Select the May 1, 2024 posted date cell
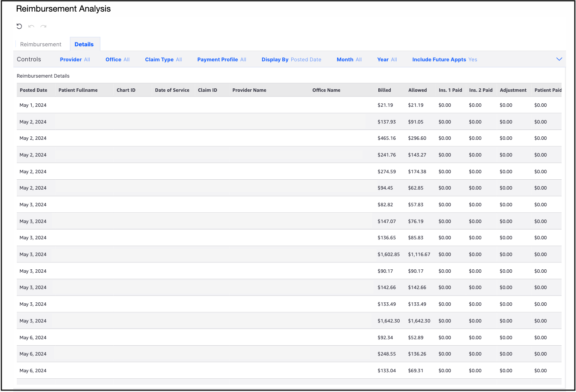576x392 pixels. (33, 105)
